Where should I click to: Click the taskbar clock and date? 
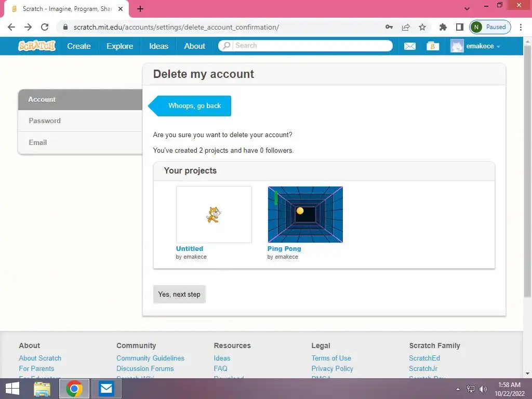pos(509,389)
